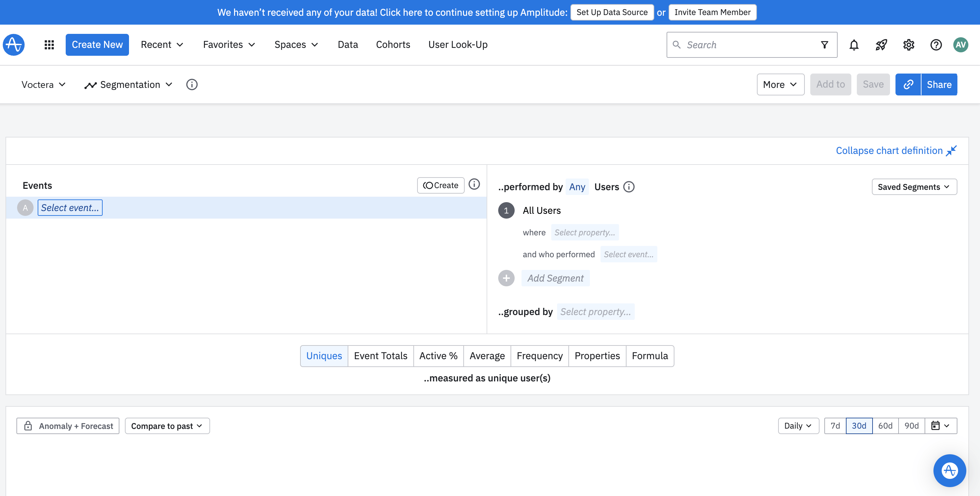This screenshot has height=496, width=980.
Task: Expand the Saved Segments dropdown
Action: click(x=914, y=187)
